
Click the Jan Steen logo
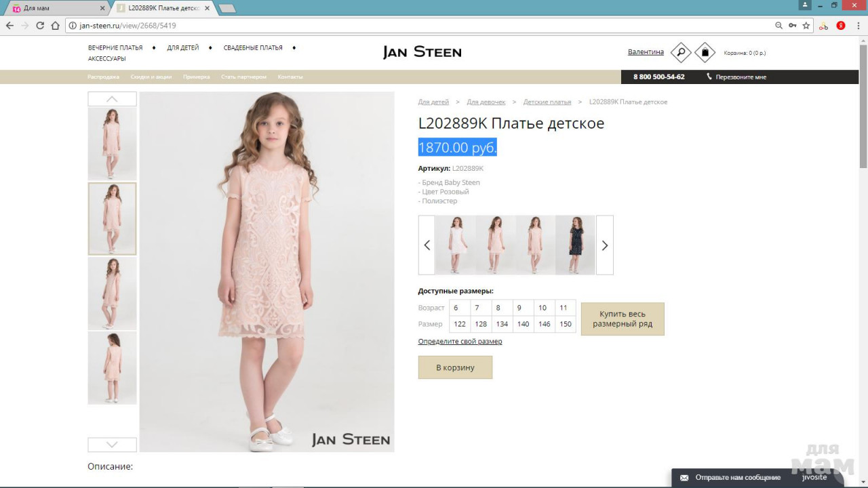click(x=422, y=52)
